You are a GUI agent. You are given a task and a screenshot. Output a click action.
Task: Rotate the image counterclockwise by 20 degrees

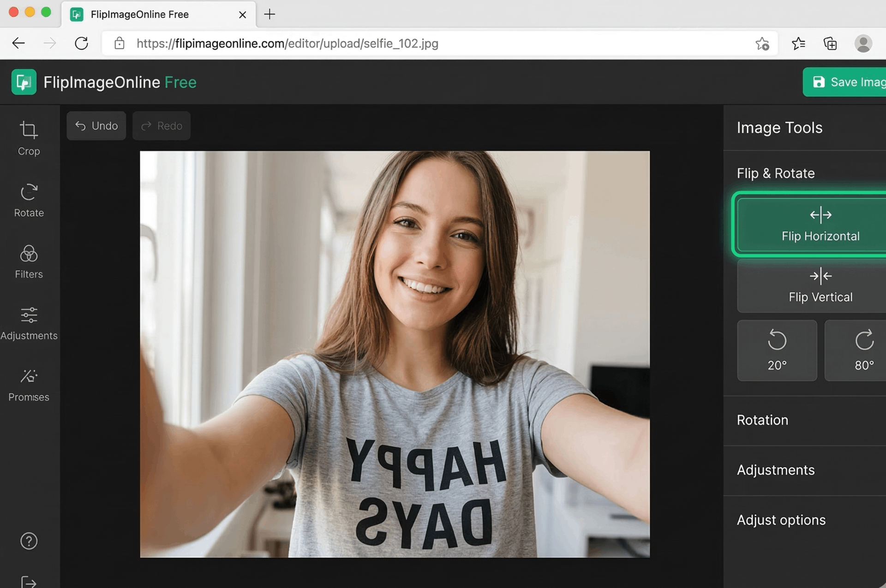[777, 350]
